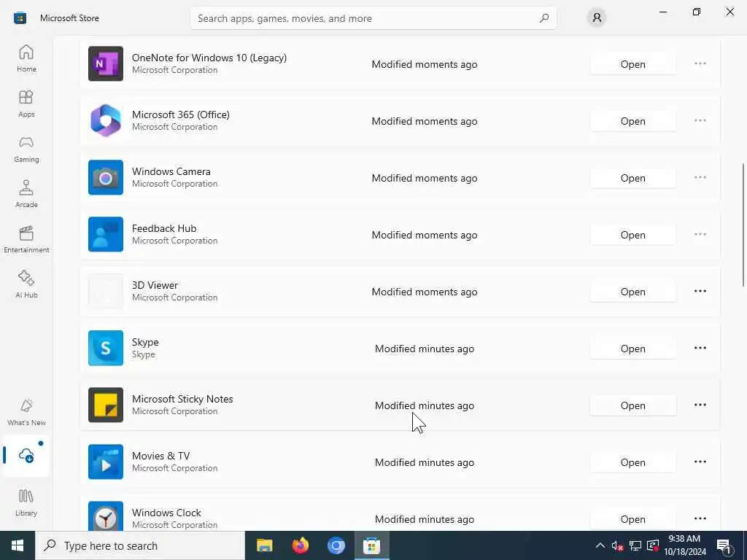
Task: Open Windows Clock more options menu
Action: [x=700, y=518]
